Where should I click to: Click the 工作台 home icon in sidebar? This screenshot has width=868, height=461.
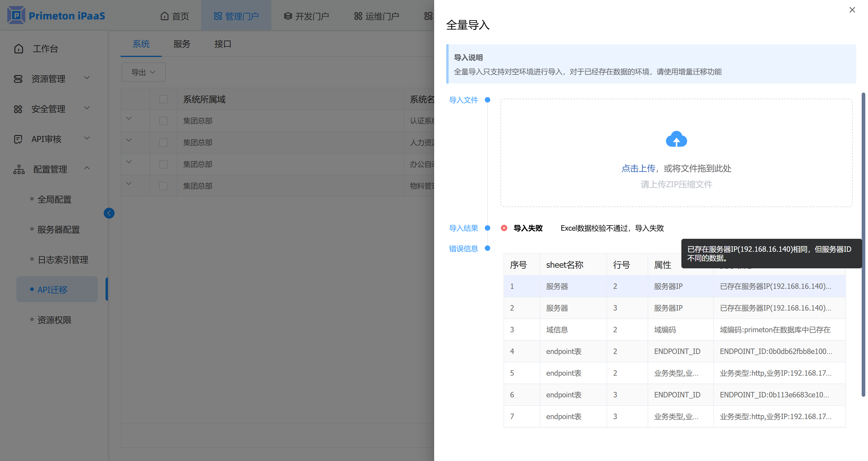[18, 49]
